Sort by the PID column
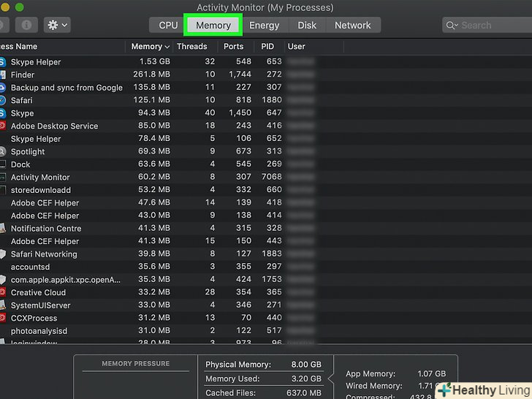 [267, 47]
